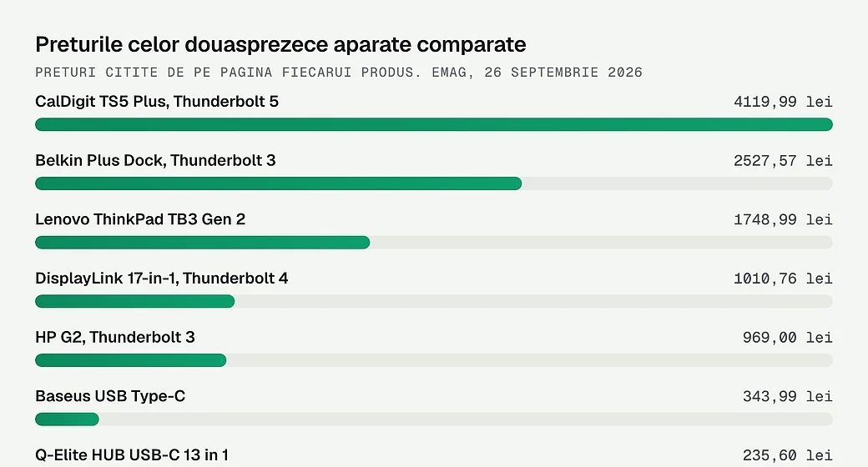
Task: Select the DisplayLink 17-in-1, Thunderbolt 4 label
Action: click(162, 279)
